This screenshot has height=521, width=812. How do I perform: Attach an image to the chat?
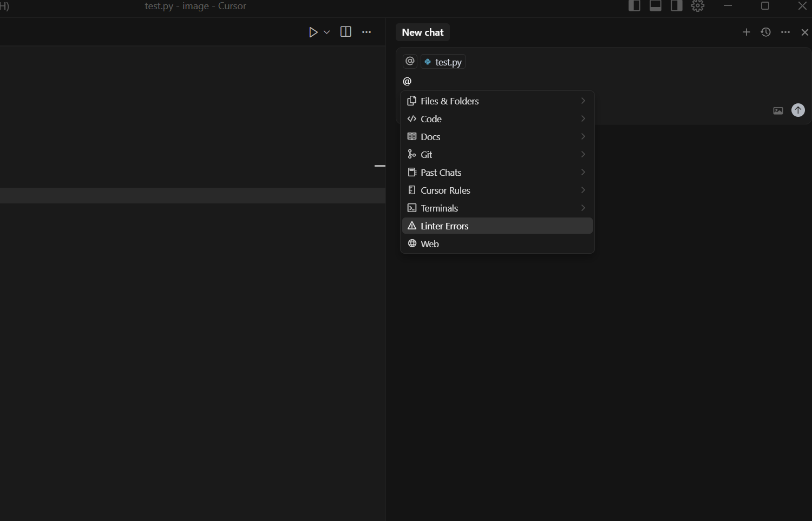pyautogui.click(x=778, y=110)
